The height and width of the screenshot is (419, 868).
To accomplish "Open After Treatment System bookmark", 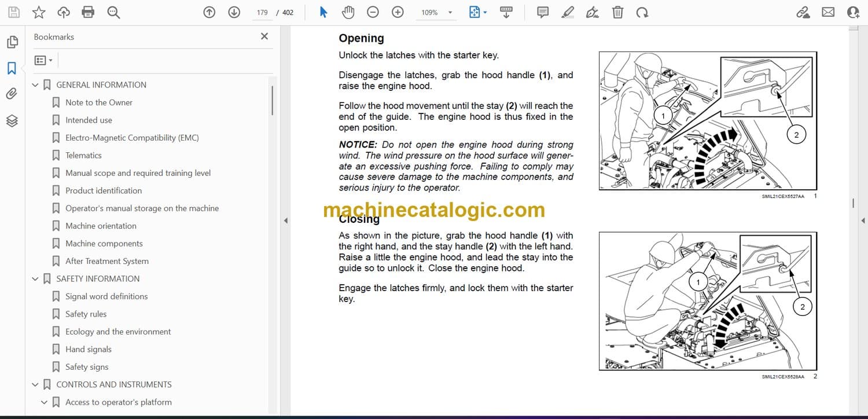I will coord(107,261).
